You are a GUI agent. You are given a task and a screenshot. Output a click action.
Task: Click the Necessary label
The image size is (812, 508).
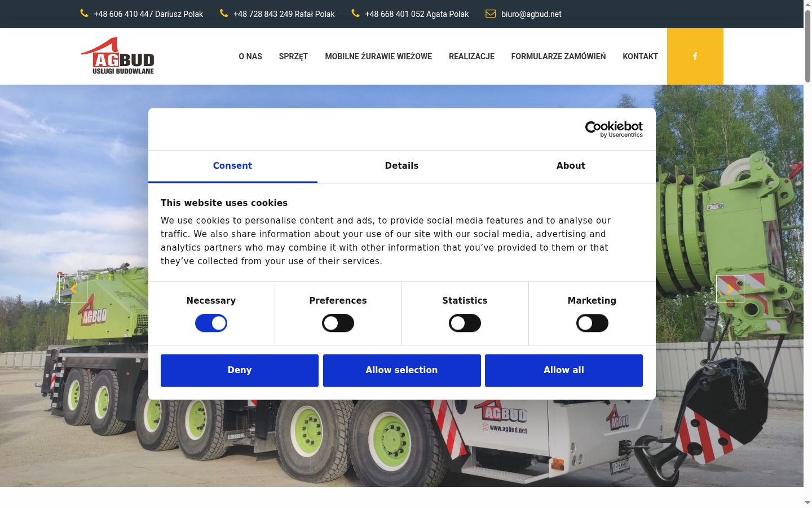pos(211,301)
